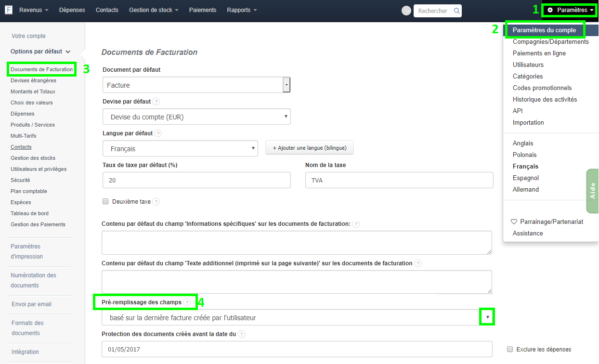Open Votre compte in the sidebar
The image size is (599, 364).
(28, 36)
